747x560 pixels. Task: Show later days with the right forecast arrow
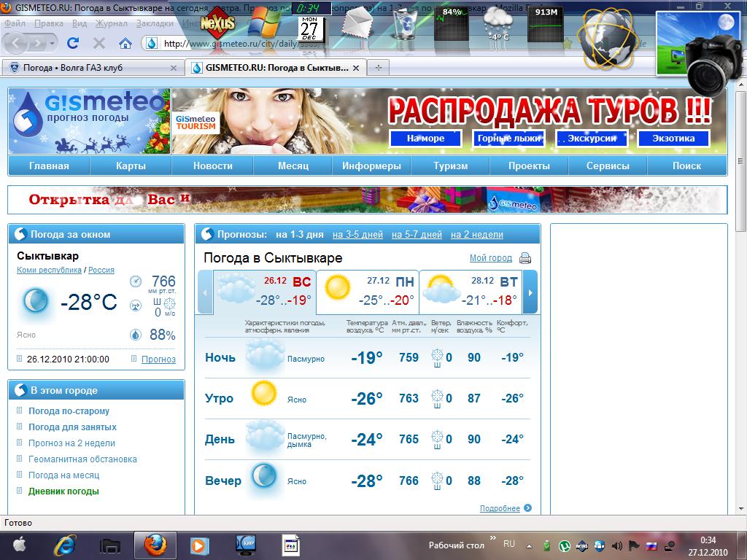click(x=530, y=292)
